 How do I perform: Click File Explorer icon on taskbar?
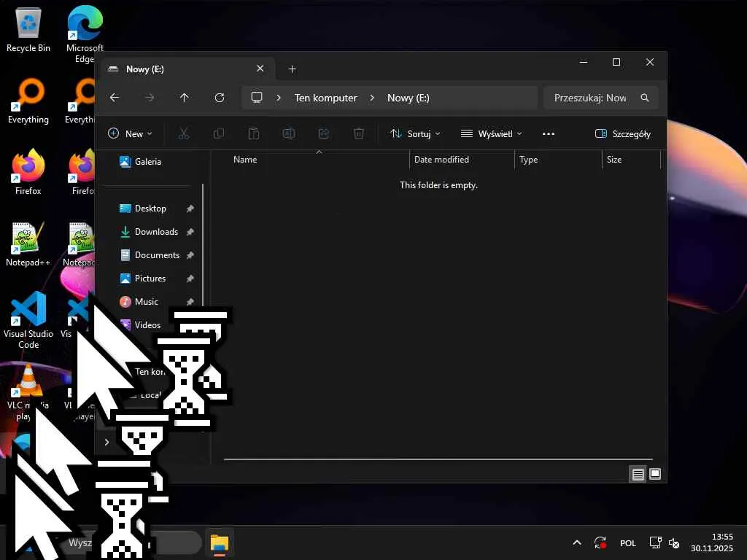[x=220, y=543]
